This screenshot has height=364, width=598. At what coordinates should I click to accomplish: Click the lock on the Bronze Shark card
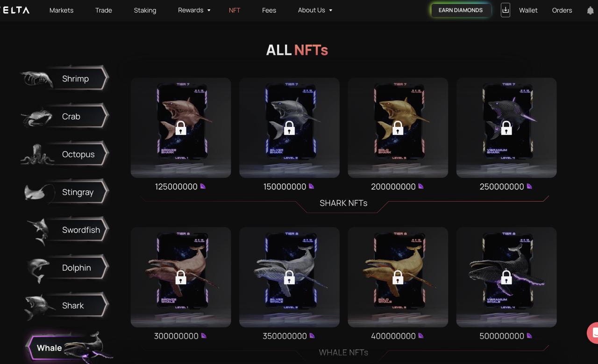(181, 127)
